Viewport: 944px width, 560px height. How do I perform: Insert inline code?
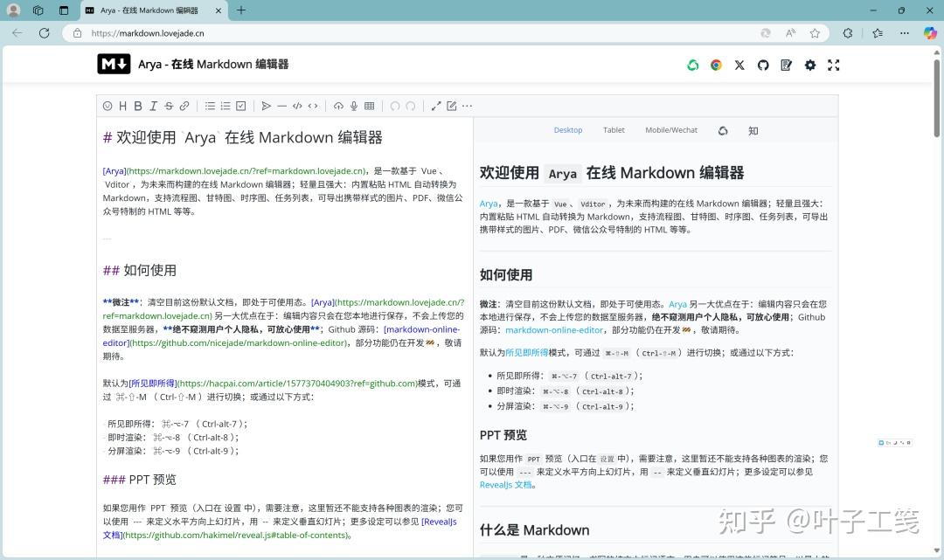pos(312,106)
